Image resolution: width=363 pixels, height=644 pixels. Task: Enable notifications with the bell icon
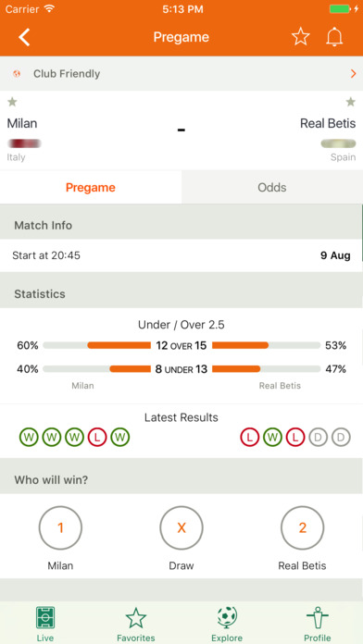click(x=334, y=37)
